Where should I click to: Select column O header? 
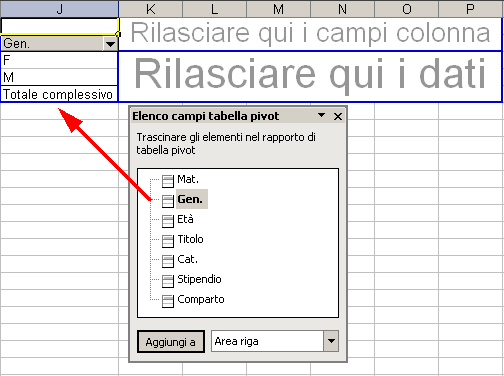406,9
